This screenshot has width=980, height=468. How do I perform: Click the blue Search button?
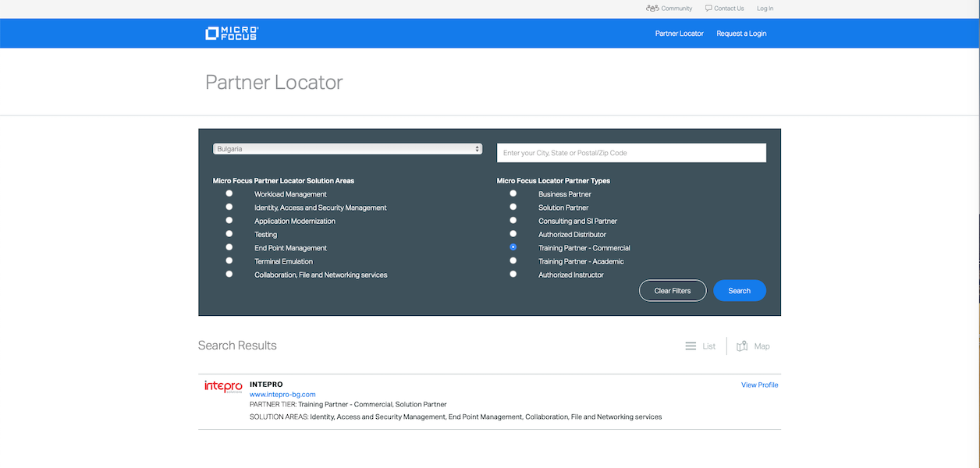739,291
